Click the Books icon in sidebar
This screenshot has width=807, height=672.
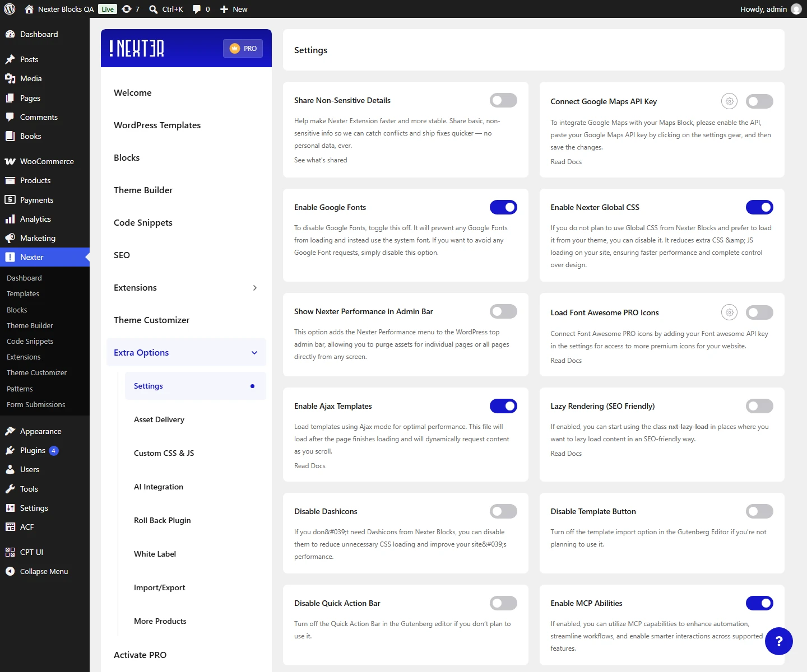(x=10, y=136)
